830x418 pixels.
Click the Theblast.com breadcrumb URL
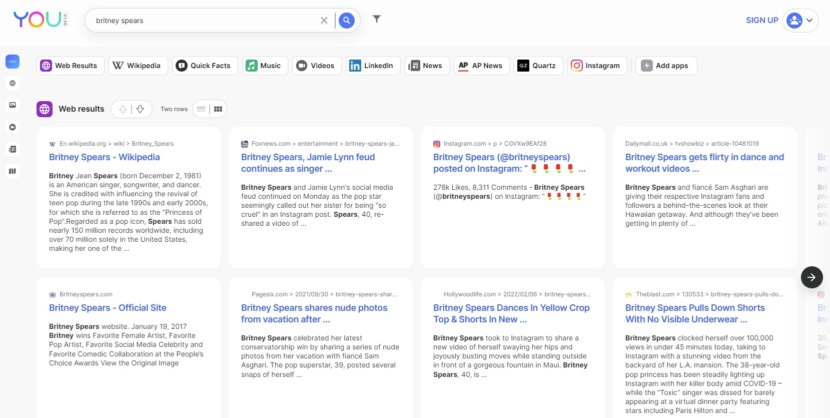(x=709, y=295)
